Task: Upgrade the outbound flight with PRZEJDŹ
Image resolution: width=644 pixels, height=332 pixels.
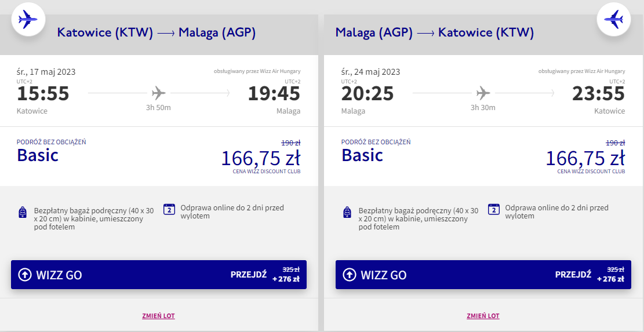Action: coord(248,275)
